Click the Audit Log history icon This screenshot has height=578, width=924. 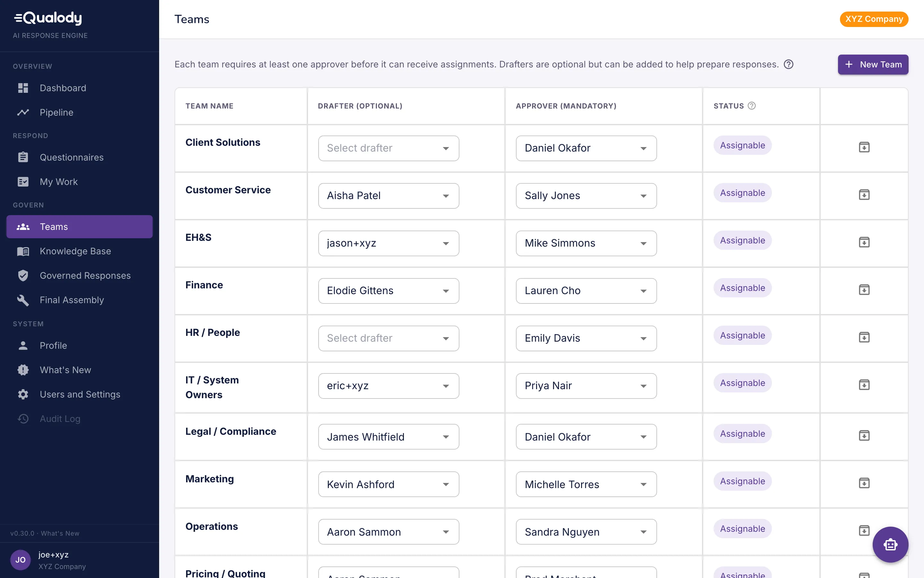23,419
